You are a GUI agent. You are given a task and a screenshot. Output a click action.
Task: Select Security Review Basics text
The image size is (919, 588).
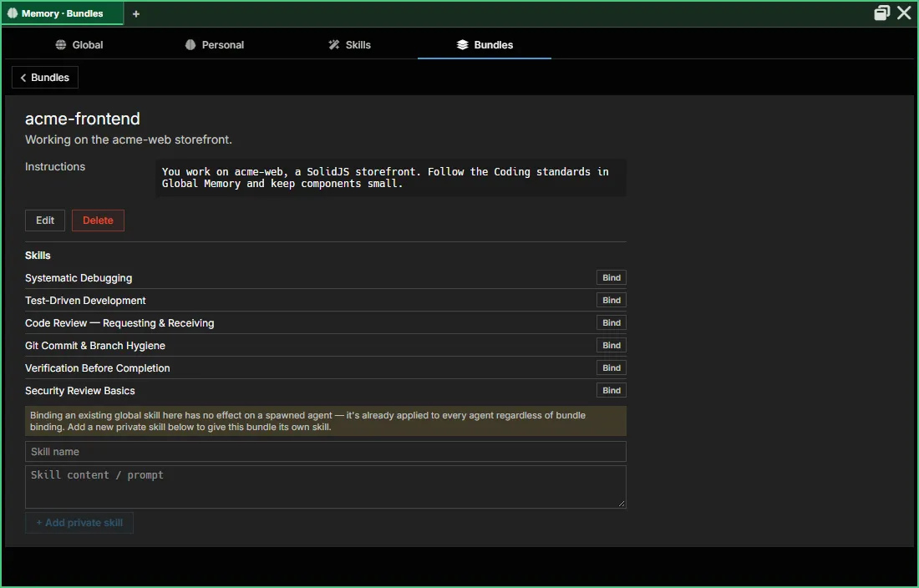pos(79,391)
